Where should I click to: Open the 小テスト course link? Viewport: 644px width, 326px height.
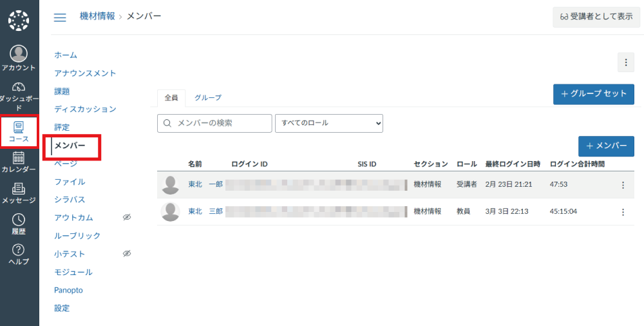pyautogui.click(x=70, y=254)
